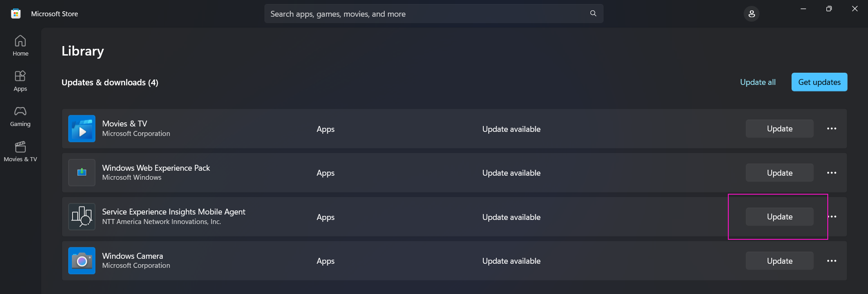Click Service Experience Insights Mobile Agent icon
Viewport: 868px width, 294px height.
pyautogui.click(x=82, y=217)
